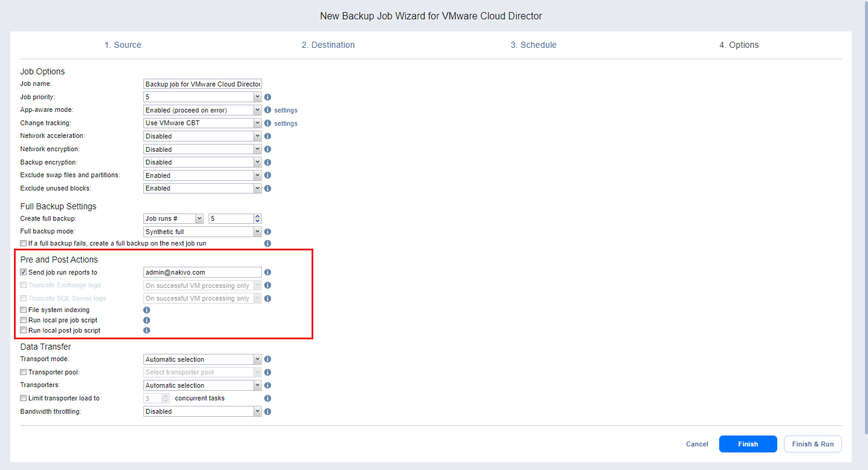Click info icon beside Transport mode

tap(267, 359)
